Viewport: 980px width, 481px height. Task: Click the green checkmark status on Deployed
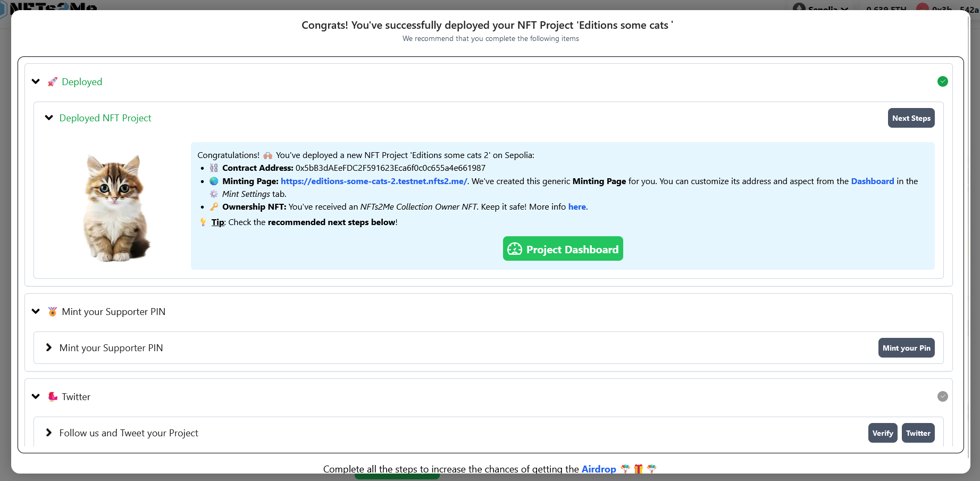[x=942, y=81]
